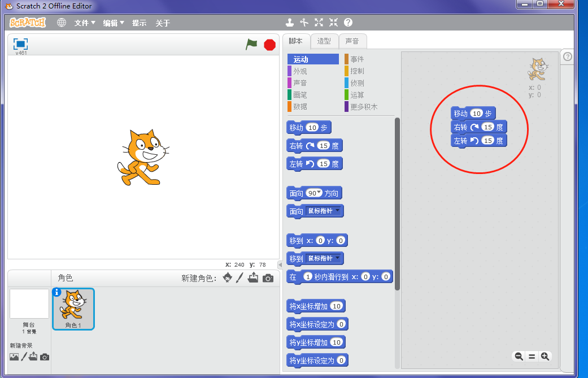The width and height of the screenshot is (588, 378).
Task: Select the 数据 block category
Action: click(313, 106)
